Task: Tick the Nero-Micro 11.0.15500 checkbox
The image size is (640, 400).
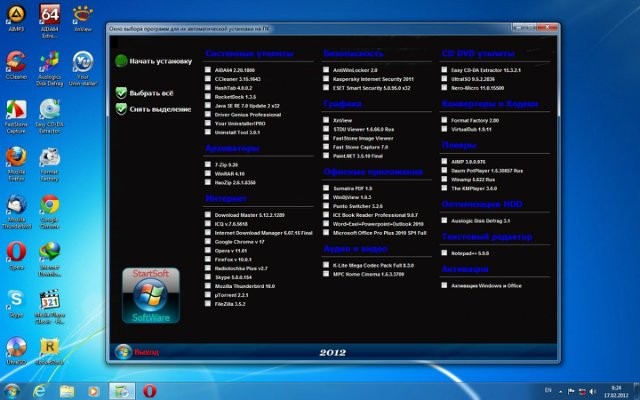Action: (444, 88)
